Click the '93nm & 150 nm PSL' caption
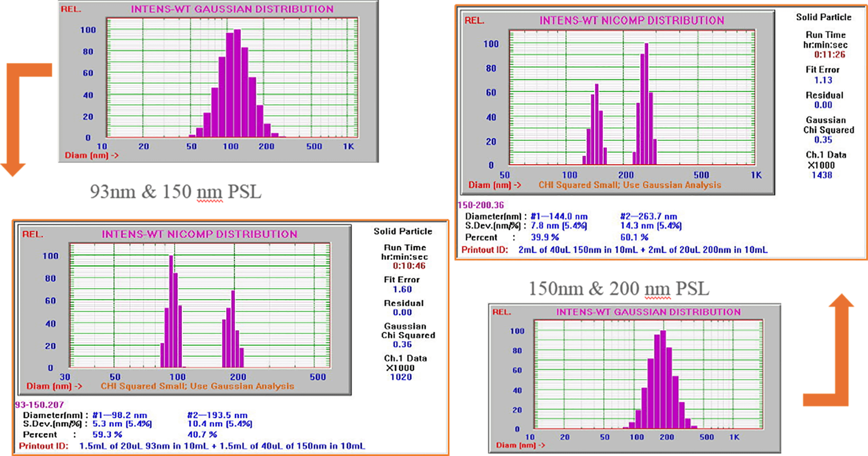Screen dimensions: 868x456 (x=176, y=192)
